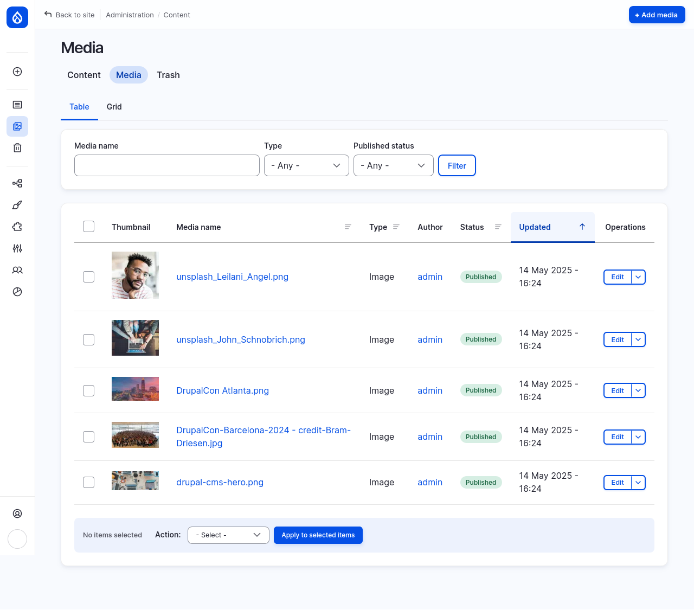Viewport: 694px width, 616px height.
Task: Open the Action select dropdown
Action: point(228,535)
